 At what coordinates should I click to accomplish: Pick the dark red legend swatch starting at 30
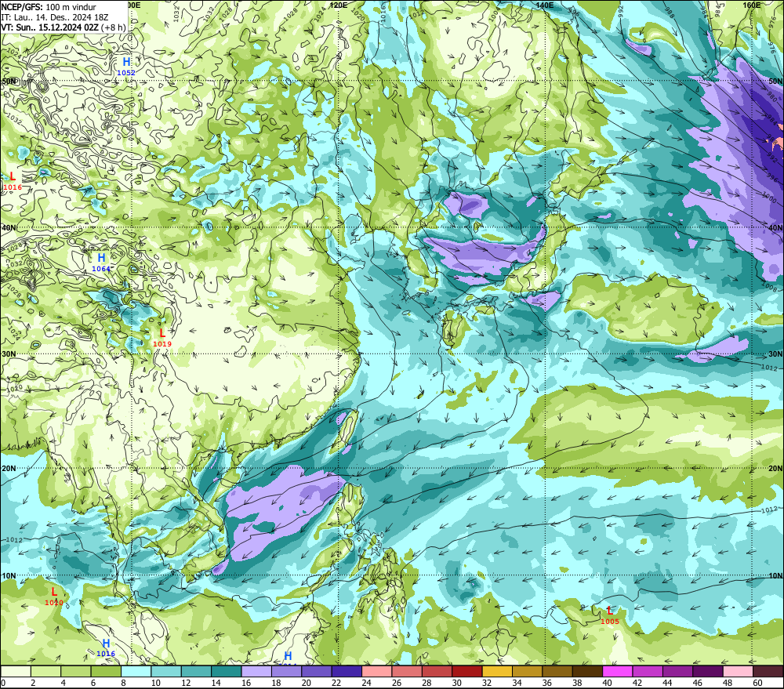tap(467, 671)
